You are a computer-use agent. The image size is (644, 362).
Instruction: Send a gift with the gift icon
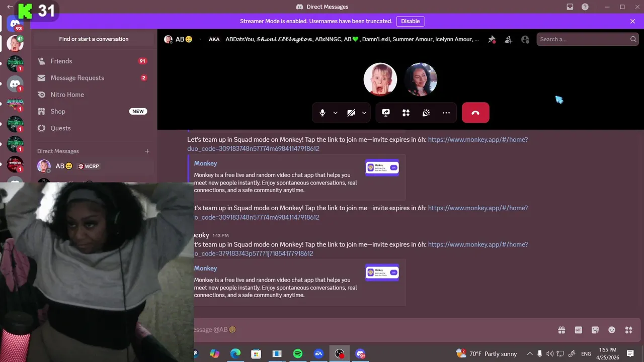click(x=561, y=330)
